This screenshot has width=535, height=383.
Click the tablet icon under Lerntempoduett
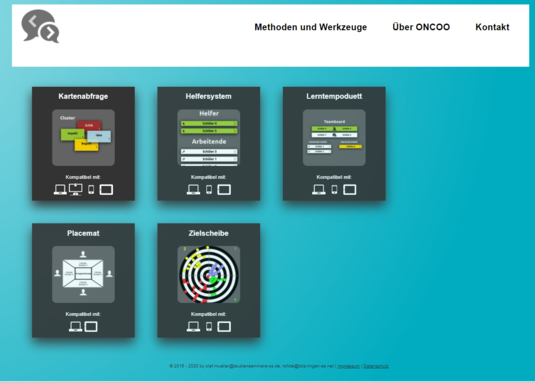349,190
